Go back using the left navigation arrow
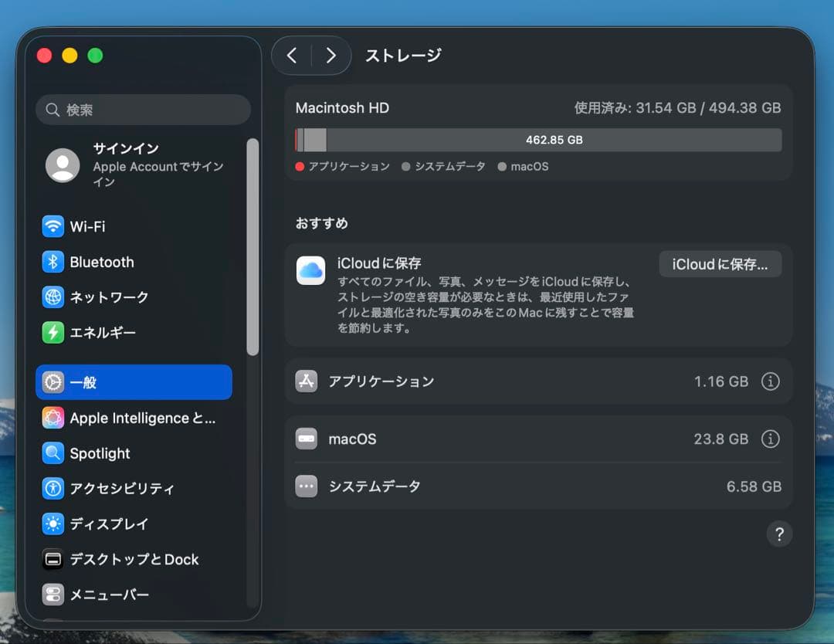Screen dimensions: 834x644 pyautogui.click(x=292, y=56)
